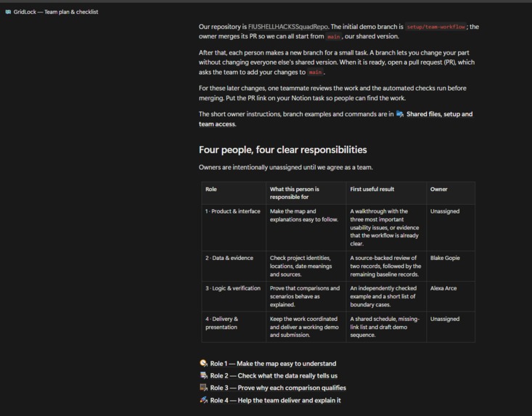Image resolution: width=532 pixels, height=416 pixels.
Task: Click the paragraph starting For these later changes
Action: (332, 93)
